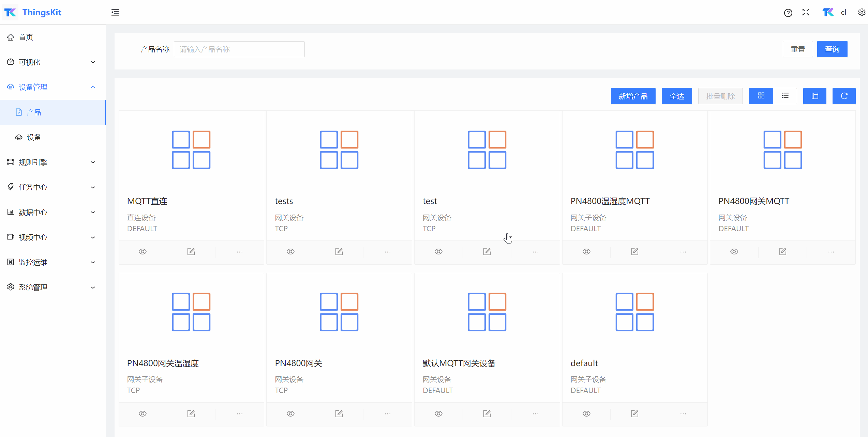Screen dimensions: 868x437
Task: Click the layout panel icon button
Action: [x=814, y=96]
